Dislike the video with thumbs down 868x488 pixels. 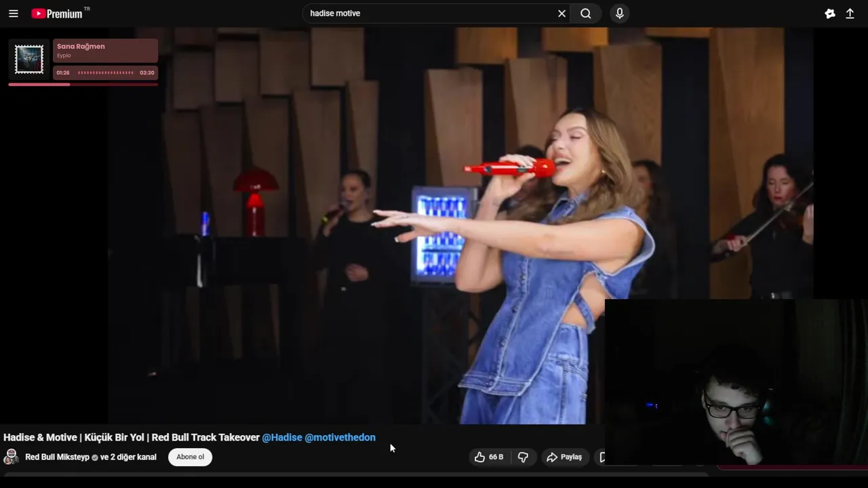(523, 457)
